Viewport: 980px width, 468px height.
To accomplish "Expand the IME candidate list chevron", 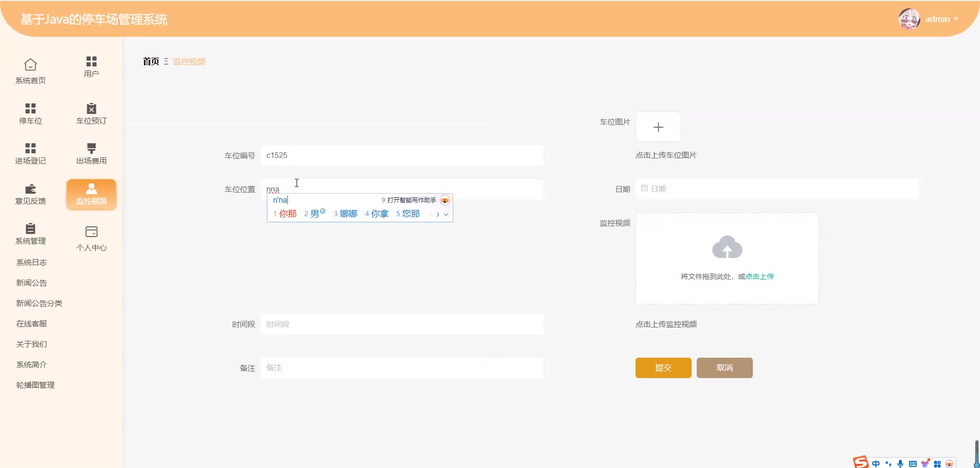I will [x=446, y=215].
